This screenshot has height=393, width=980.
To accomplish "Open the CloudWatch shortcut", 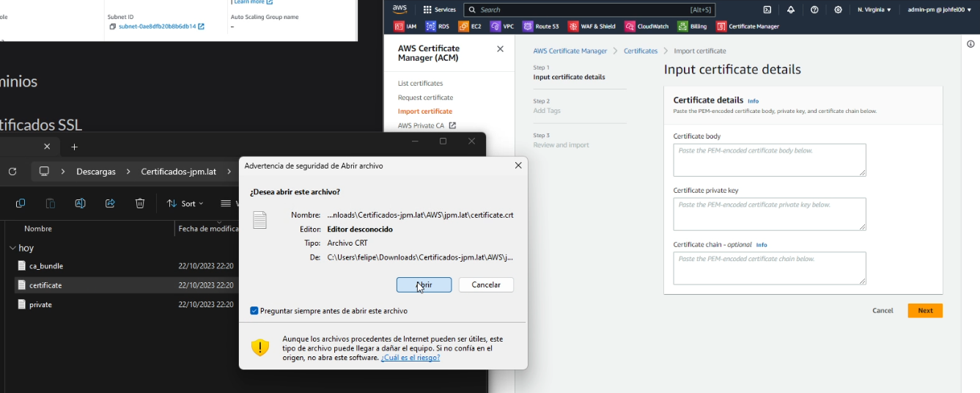I will coord(646,26).
